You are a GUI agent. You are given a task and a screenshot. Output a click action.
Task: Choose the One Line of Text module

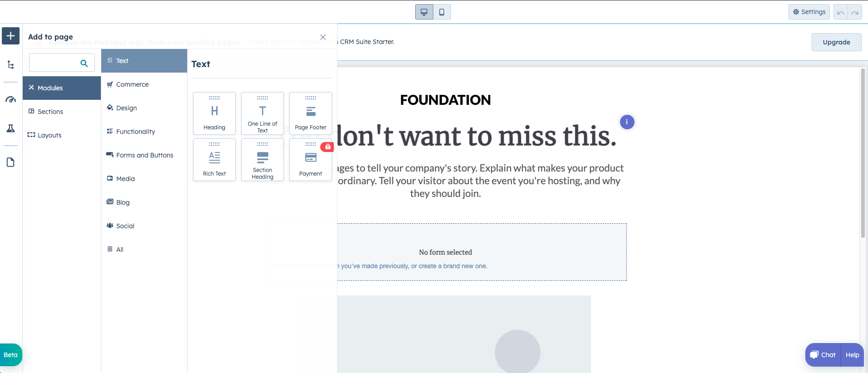[263, 113]
